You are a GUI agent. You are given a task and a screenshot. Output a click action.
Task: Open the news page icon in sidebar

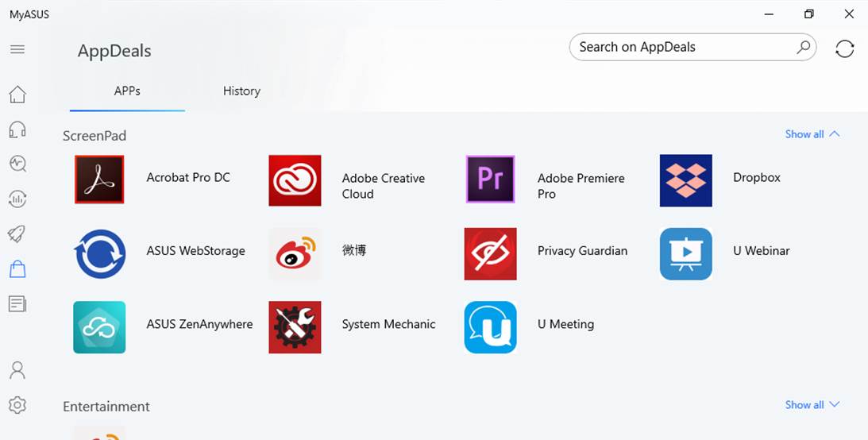tap(17, 304)
